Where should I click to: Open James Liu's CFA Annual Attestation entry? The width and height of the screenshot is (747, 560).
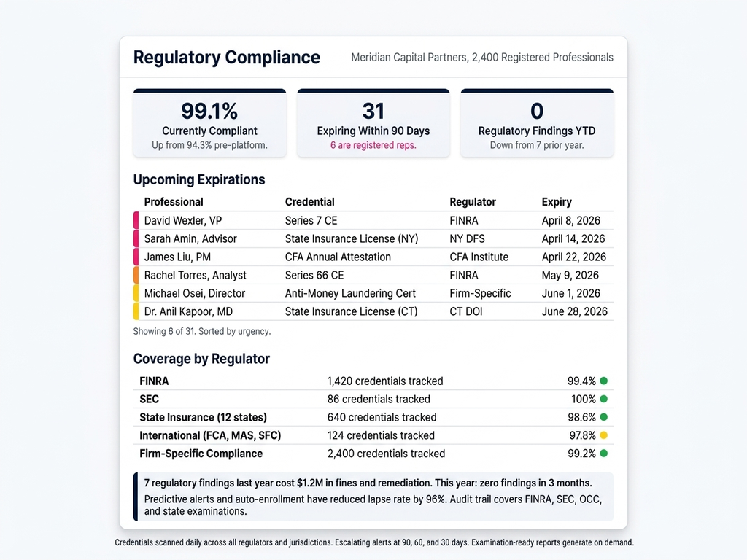pos(338,257)
